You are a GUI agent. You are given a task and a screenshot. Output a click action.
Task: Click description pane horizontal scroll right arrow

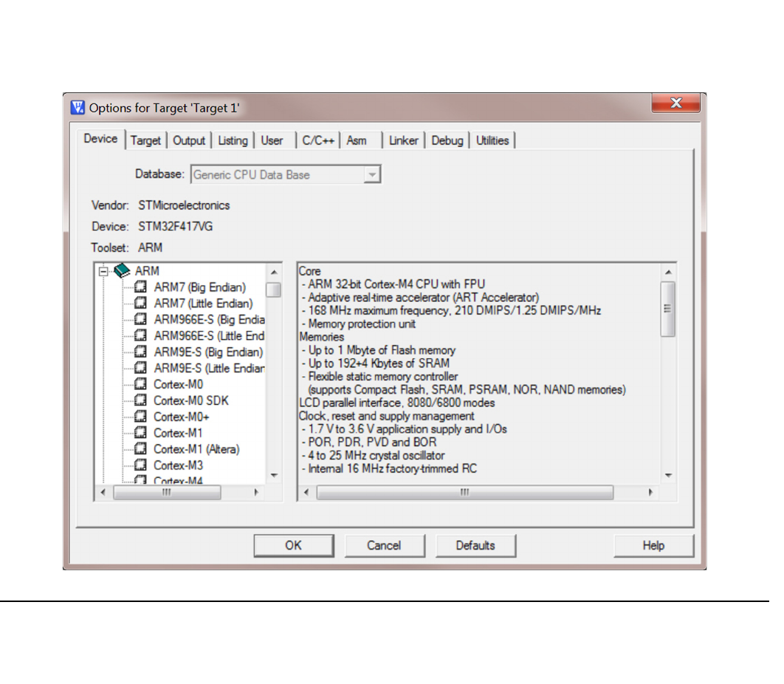coord(650,493)
